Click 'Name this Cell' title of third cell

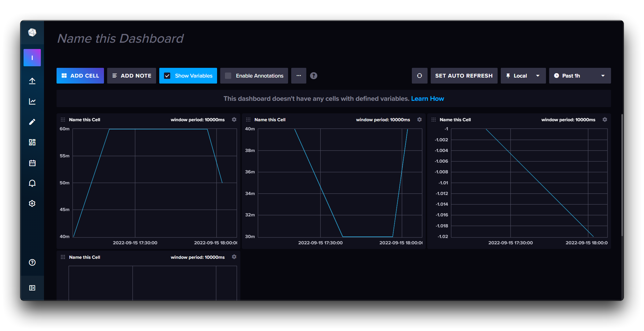[x=455, y=120]
